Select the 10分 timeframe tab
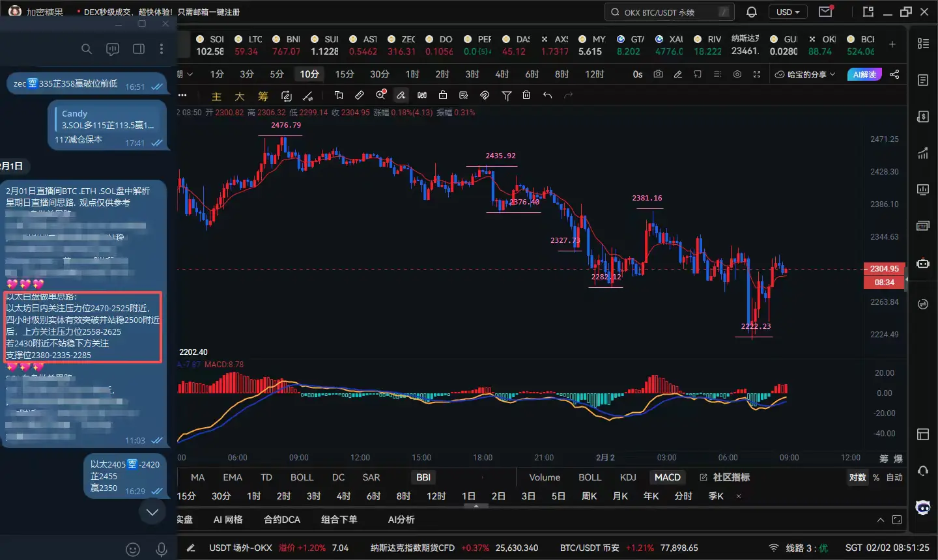Screen dimensions: 938x560 point(309,74)
